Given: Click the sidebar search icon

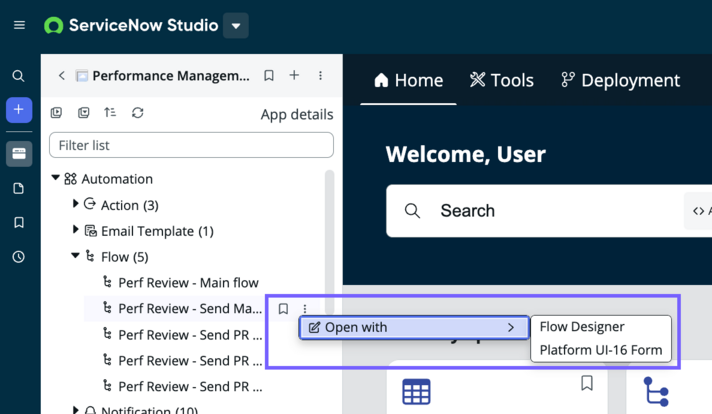Looking at the screenshot, I should (x=18, y=76).
